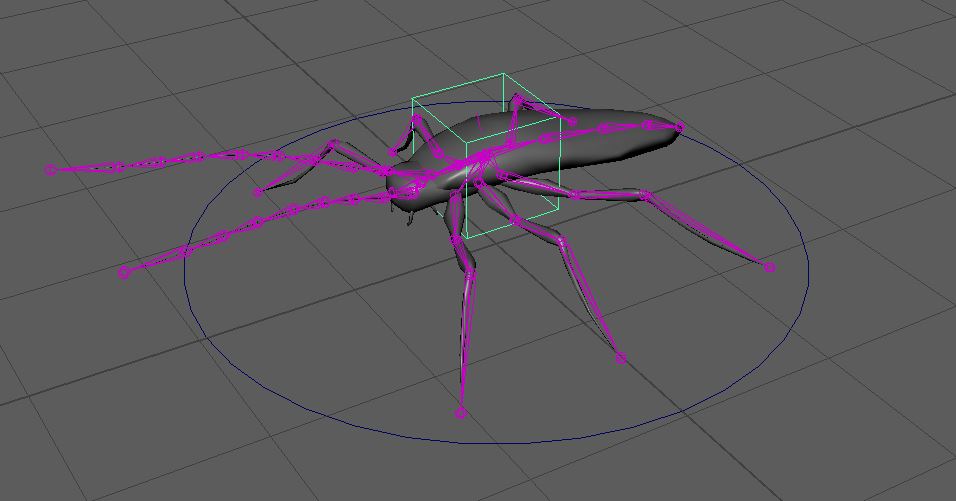Select the foot joint of the far right leg

click(x=770, y=267)
